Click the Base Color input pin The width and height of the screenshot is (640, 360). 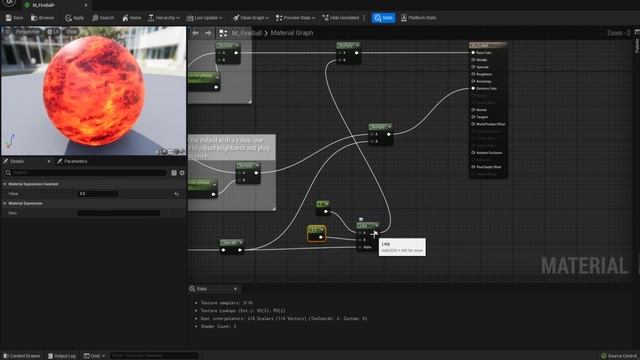[x=473, y=53]
